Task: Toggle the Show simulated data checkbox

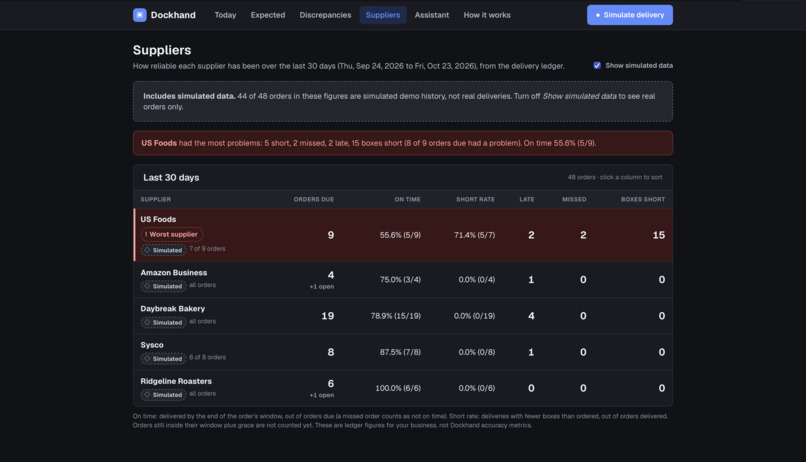Action: coord(597,65)
